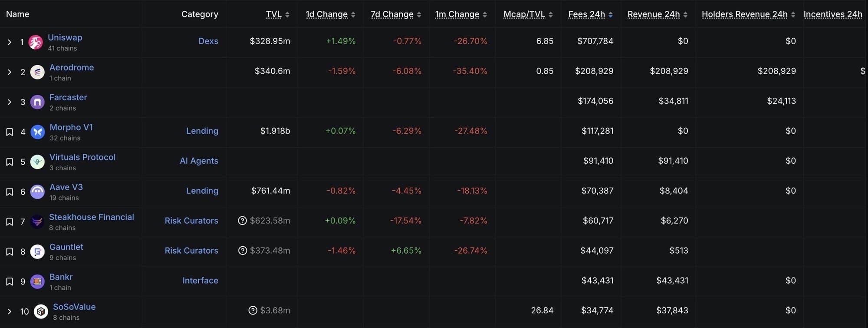Expand the SoSoValue row

pos(10,311)
